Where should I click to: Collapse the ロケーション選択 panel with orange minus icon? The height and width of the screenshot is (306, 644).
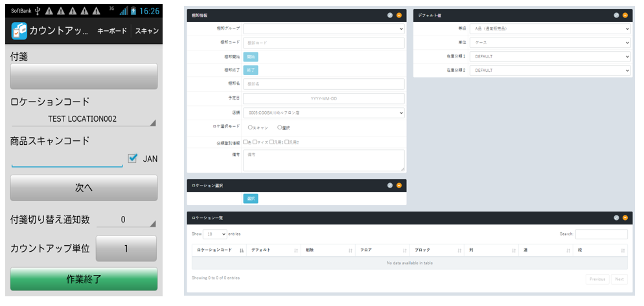(x=399, y=186)
